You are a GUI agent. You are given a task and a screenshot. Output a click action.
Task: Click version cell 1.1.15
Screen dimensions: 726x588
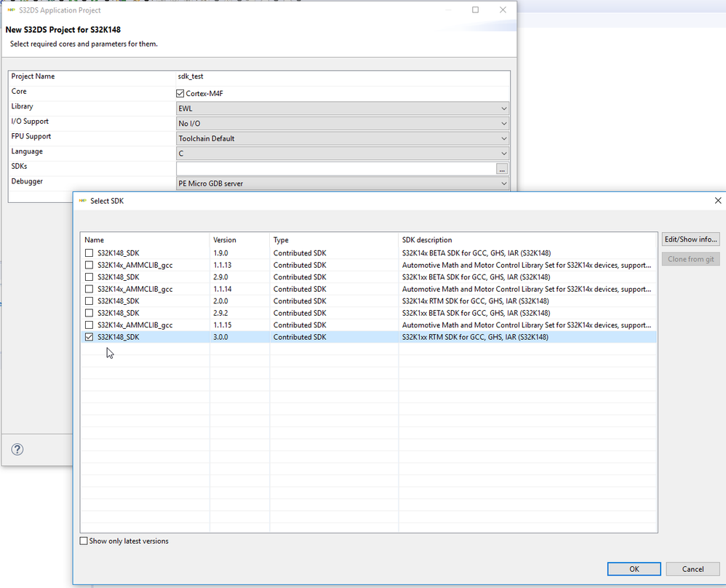[223, 325]
